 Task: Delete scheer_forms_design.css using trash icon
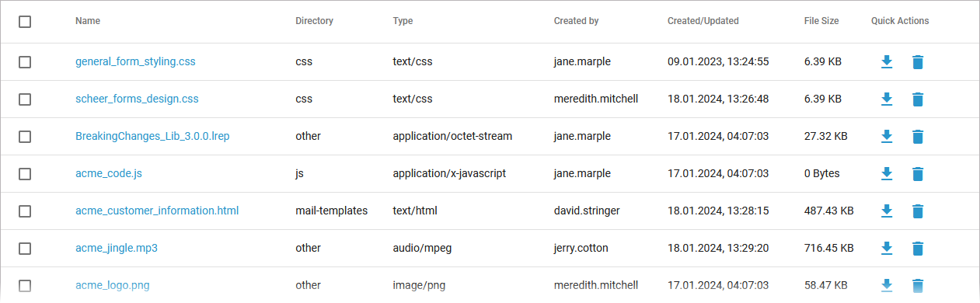coord(918,99)
